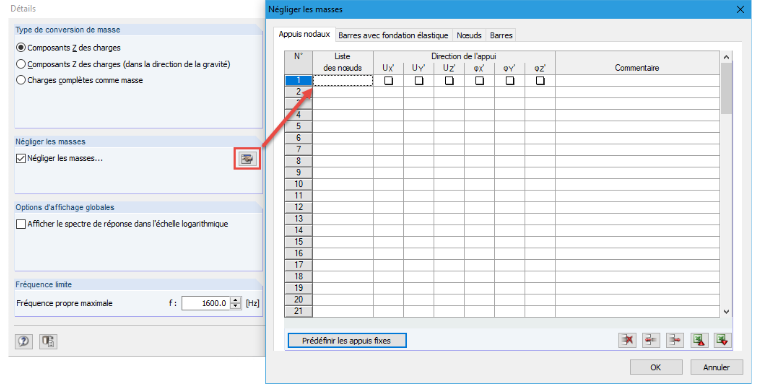The width and height of the screenshot is (760, 384).
Task: Select row header number 1
Action: tap(299, 80)
